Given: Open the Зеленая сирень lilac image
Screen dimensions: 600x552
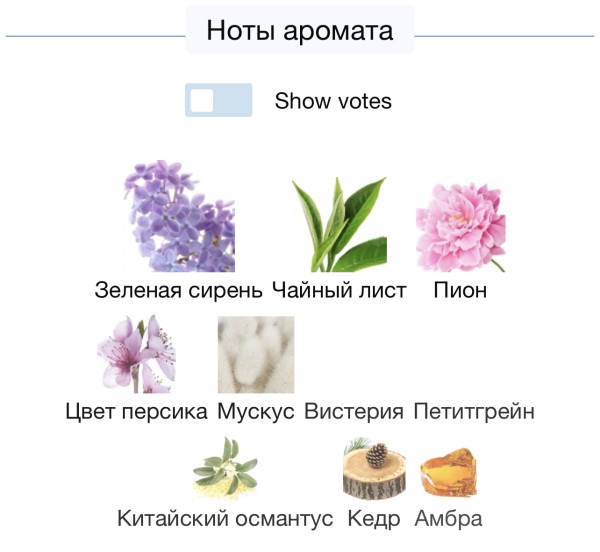Looking at the screenshot, I should point(179,216).
